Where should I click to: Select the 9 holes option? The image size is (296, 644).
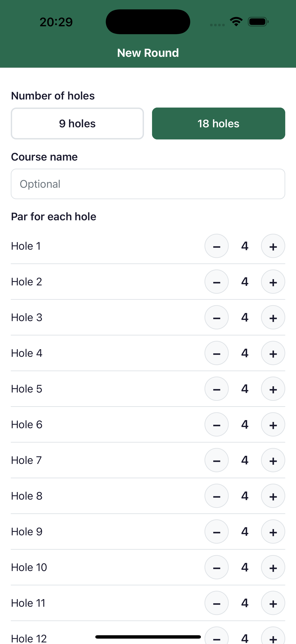click(x=77, y=124)
